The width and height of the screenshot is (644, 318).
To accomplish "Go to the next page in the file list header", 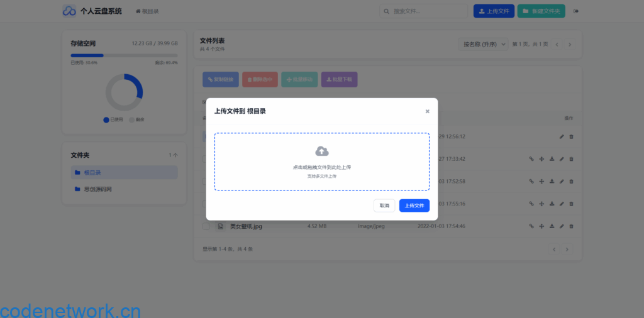I will click(x=570, y=45).
